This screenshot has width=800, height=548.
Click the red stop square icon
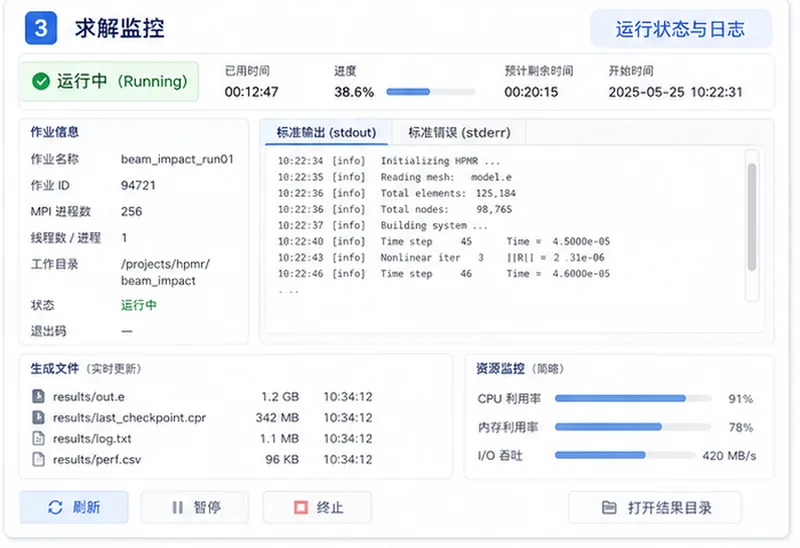point(301,507)
